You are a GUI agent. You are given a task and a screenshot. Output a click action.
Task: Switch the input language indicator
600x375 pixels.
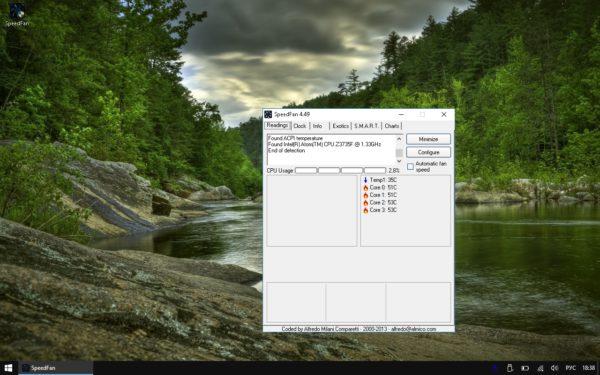click(x=570, y=368)
